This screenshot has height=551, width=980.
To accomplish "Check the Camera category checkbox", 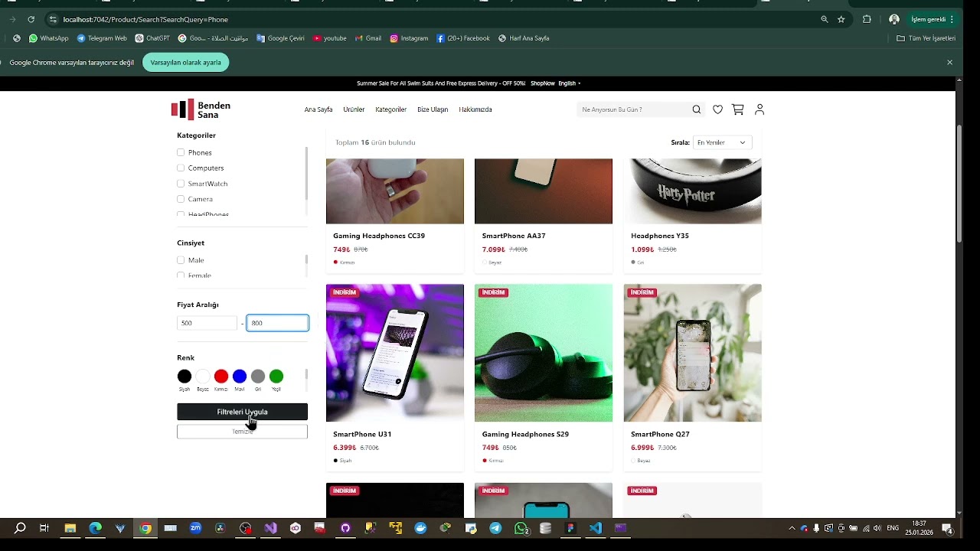I will click(181, 199).
